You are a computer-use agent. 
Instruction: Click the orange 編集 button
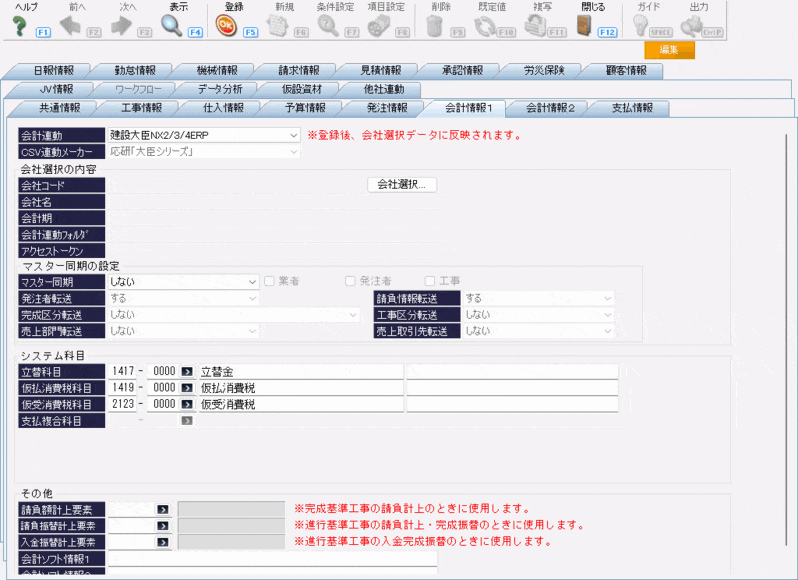669,50
